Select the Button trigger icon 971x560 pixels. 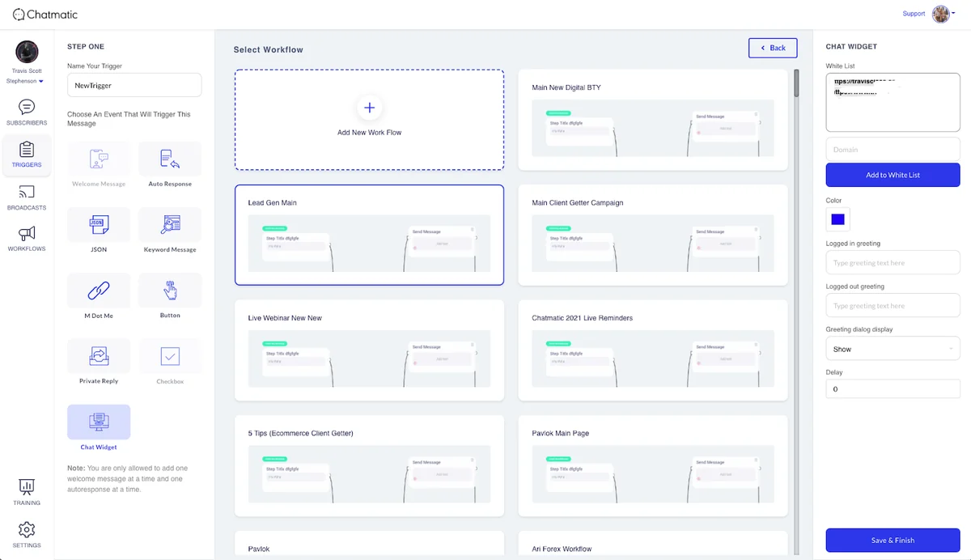tap(170, 290)
